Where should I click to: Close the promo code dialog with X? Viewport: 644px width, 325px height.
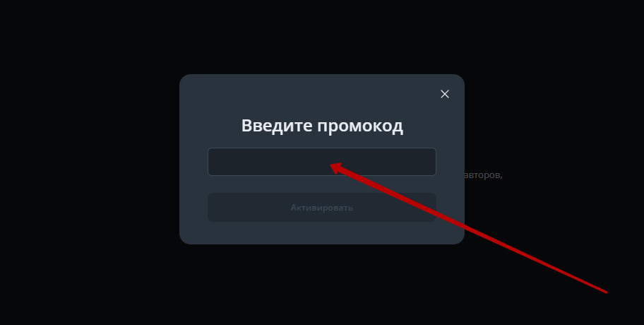444,94
